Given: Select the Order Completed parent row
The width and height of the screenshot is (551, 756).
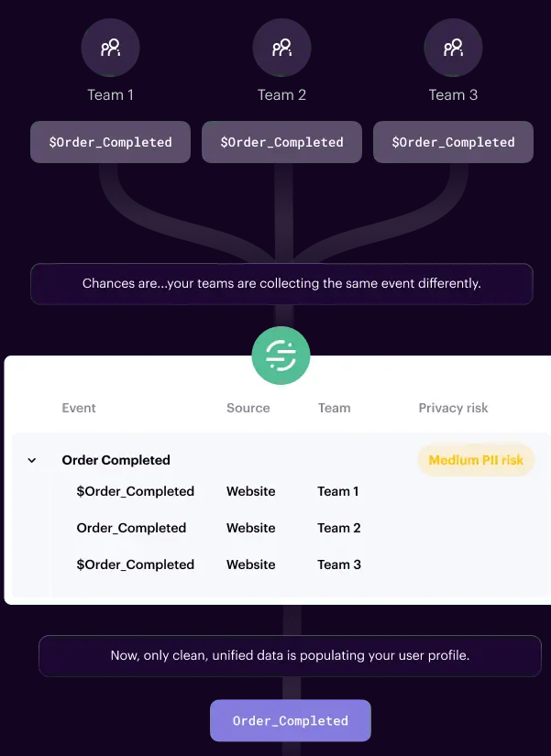Looking at the screenshot, I should [281, 460].
